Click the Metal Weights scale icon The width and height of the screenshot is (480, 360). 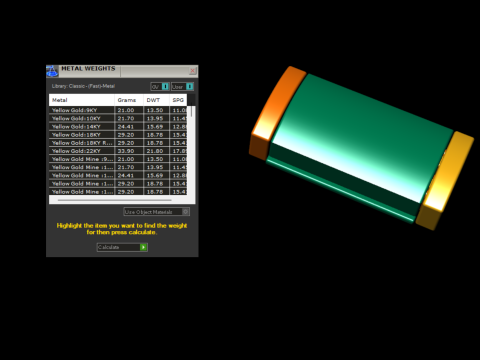click(52, 71)
